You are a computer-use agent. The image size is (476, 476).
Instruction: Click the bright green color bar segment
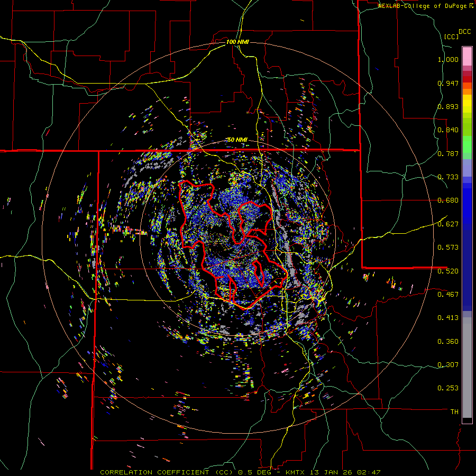(x=467, y=144)
